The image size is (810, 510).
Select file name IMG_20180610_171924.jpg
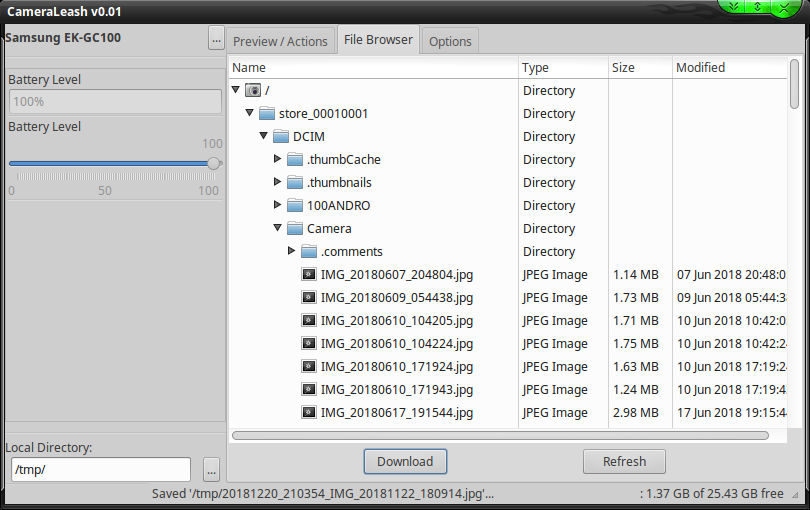point(397,366)
